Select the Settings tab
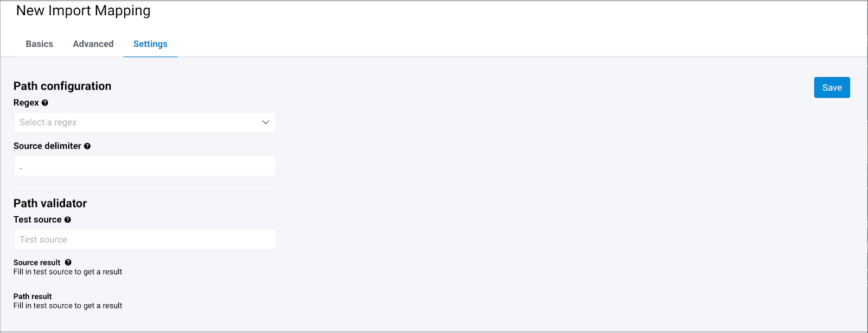868x333 pixels. click(150, 44)
